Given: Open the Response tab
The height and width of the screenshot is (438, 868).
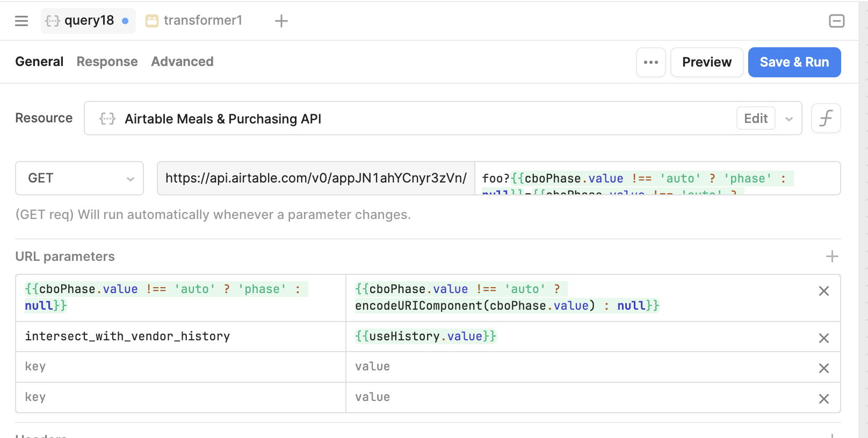Looking at the screenshot, I should [x=107, y=62].
